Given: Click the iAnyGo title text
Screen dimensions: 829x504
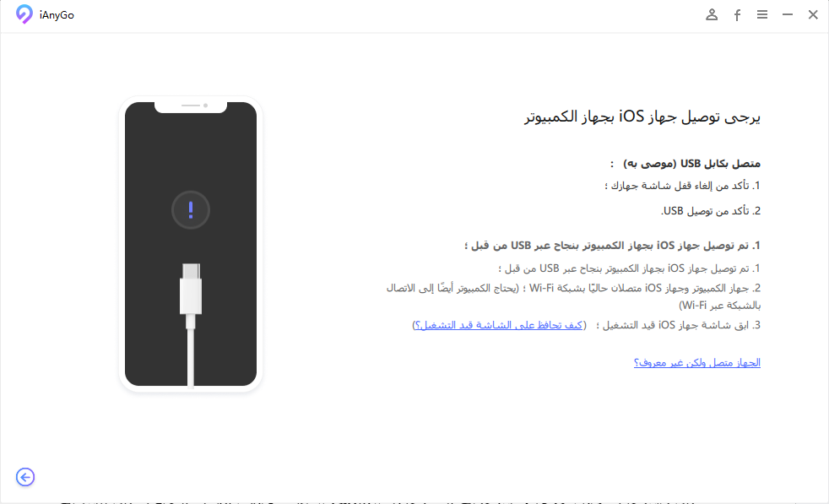Looking at the screenshot, I should [x=57, y=15].
